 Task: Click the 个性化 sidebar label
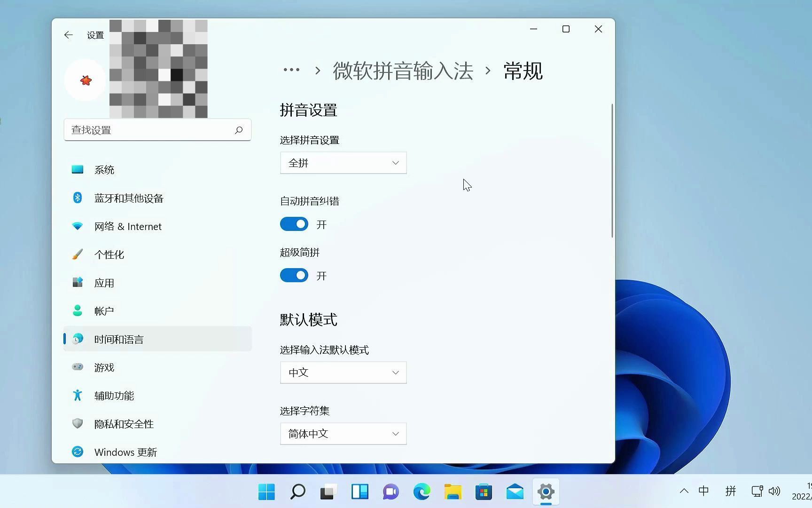(109, 255)
